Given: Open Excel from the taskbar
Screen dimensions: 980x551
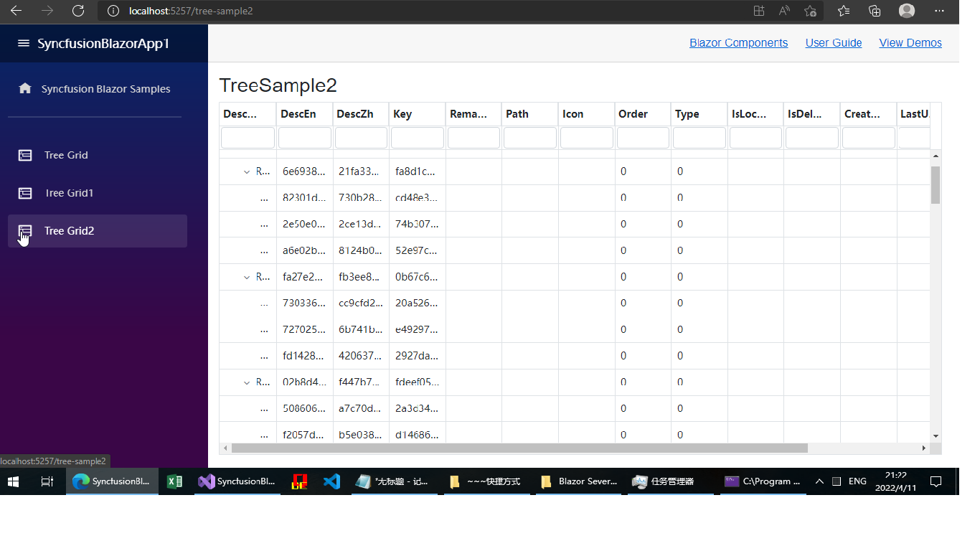Looking at the screenshot, I should [174, 481].
